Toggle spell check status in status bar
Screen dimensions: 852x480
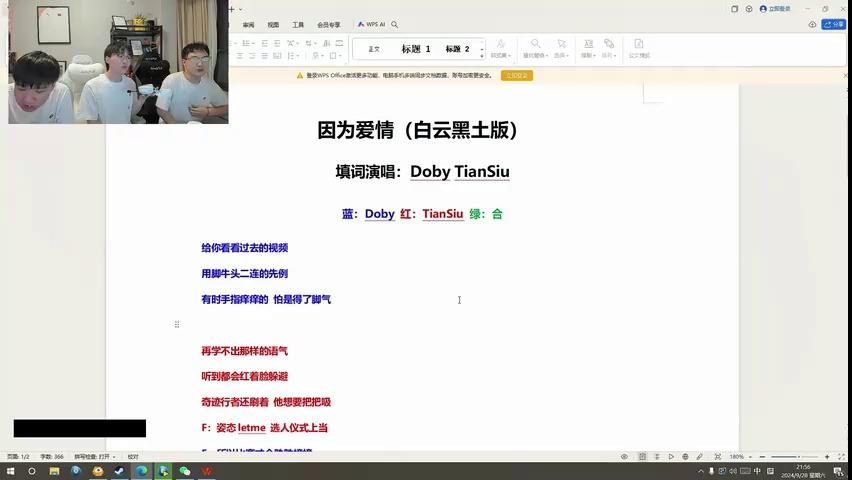pos(95,457)
